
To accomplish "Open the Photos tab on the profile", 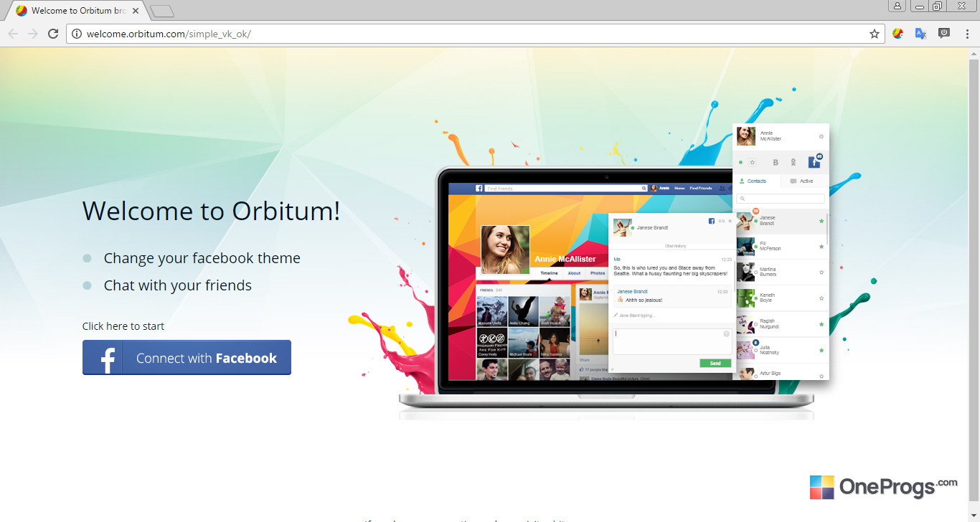I will pyautogui.click(x=598, y=273).
